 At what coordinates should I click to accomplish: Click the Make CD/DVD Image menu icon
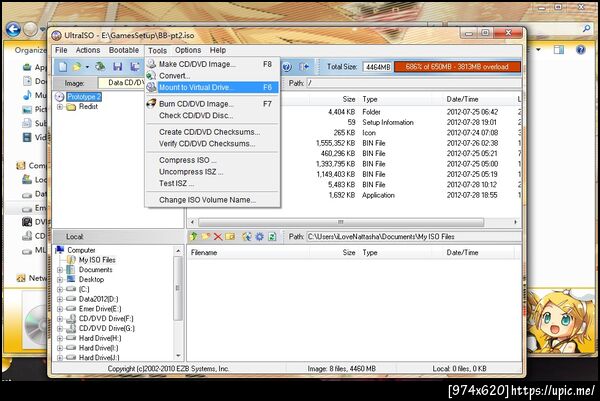(152, 64)
